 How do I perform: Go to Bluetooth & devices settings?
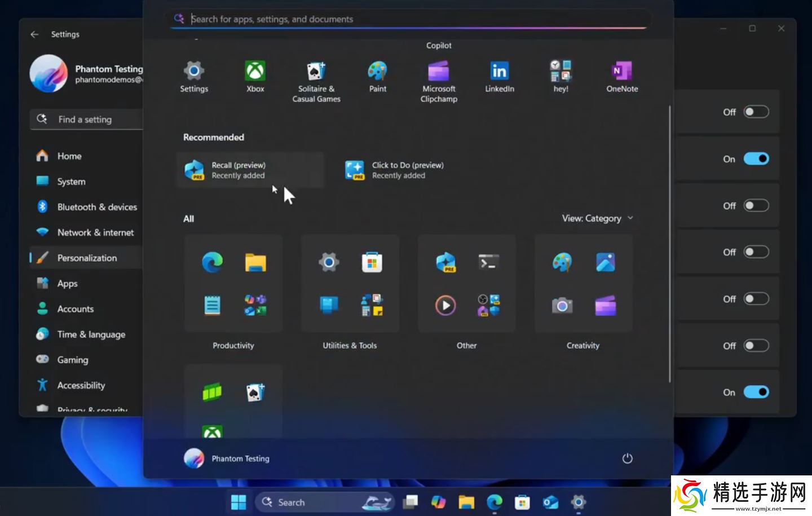pos(96,207)
